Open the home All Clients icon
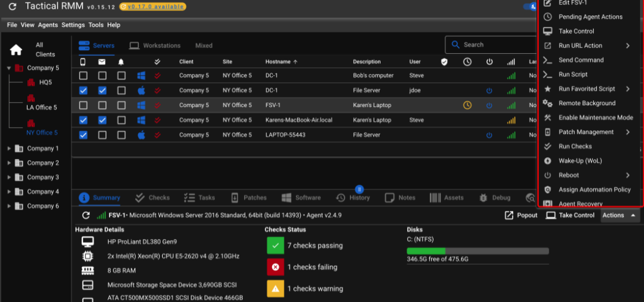 [x=16, y=50]
